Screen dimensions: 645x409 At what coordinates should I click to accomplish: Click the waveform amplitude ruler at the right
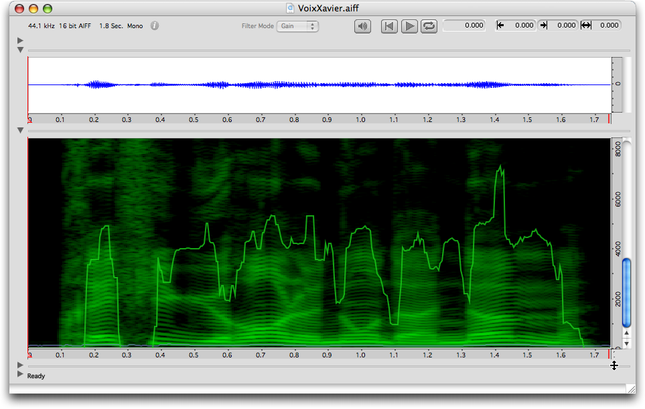pos(617,84)
